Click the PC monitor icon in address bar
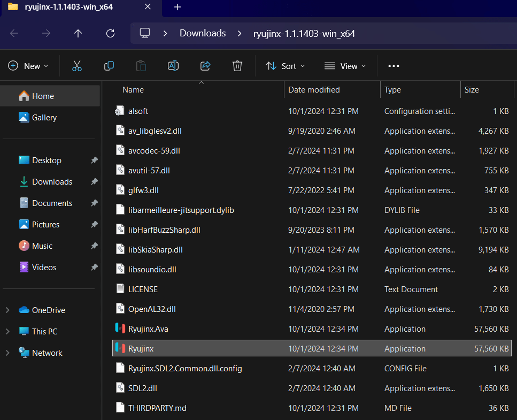The height and width of the screenshot is (420, 517). (x=145, y=33)
